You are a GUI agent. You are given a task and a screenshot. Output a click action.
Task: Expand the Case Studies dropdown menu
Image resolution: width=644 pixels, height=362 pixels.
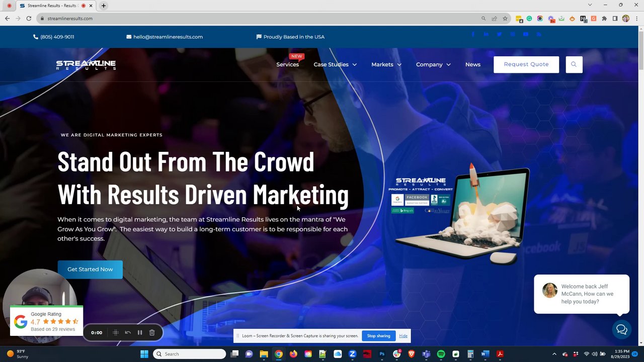(x=335, y=64)
